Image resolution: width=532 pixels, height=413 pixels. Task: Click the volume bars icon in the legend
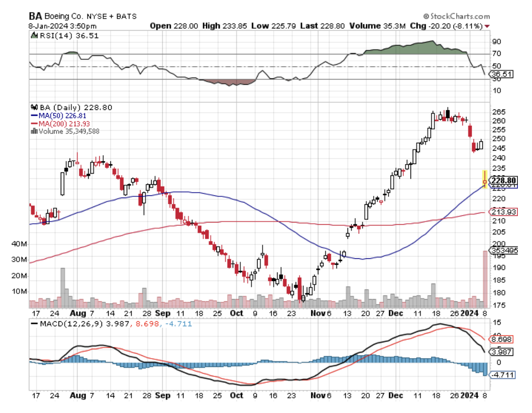pyautogui.click(x=34, y=131)
